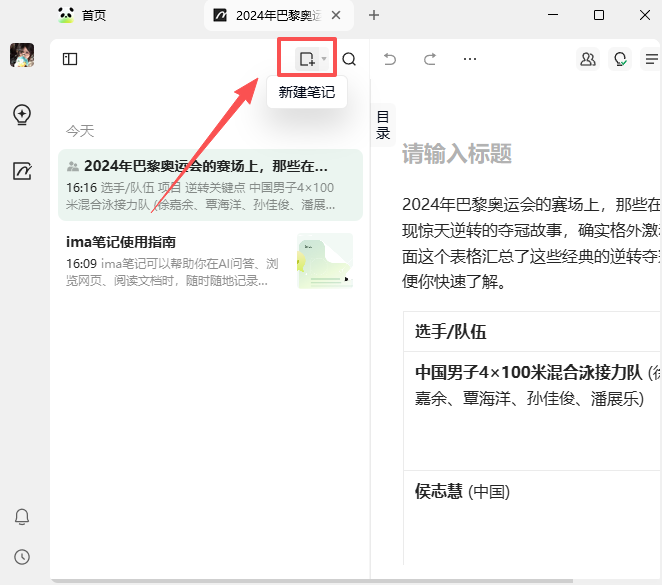
Task: Close the 2024年巴黎奥运 tab
Action: 336,15
